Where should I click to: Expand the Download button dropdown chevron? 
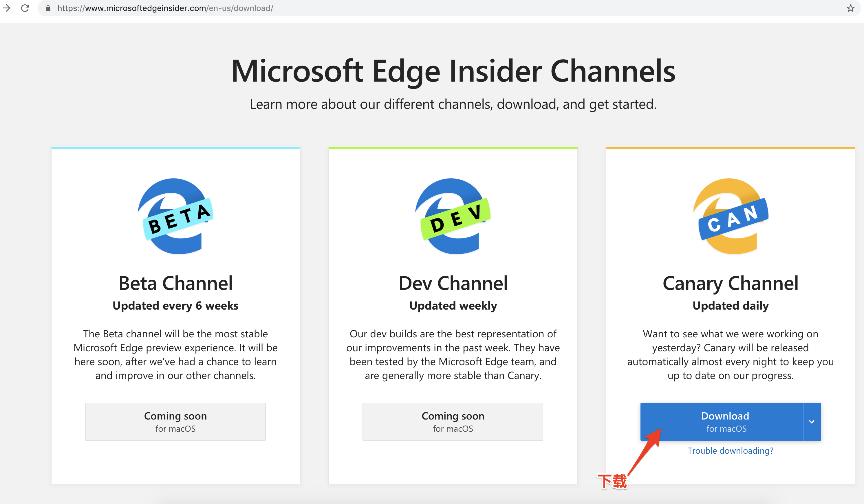point(812,422)
